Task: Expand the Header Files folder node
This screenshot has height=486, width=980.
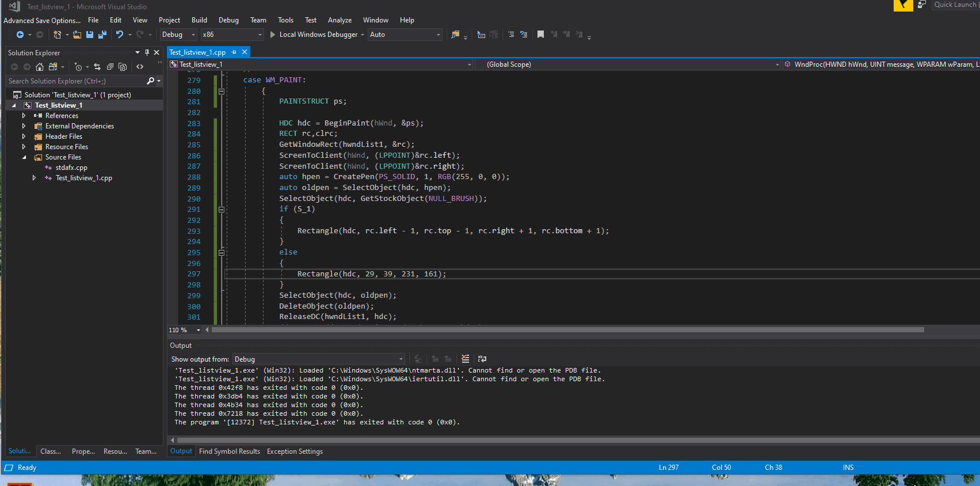Action: 24,136
